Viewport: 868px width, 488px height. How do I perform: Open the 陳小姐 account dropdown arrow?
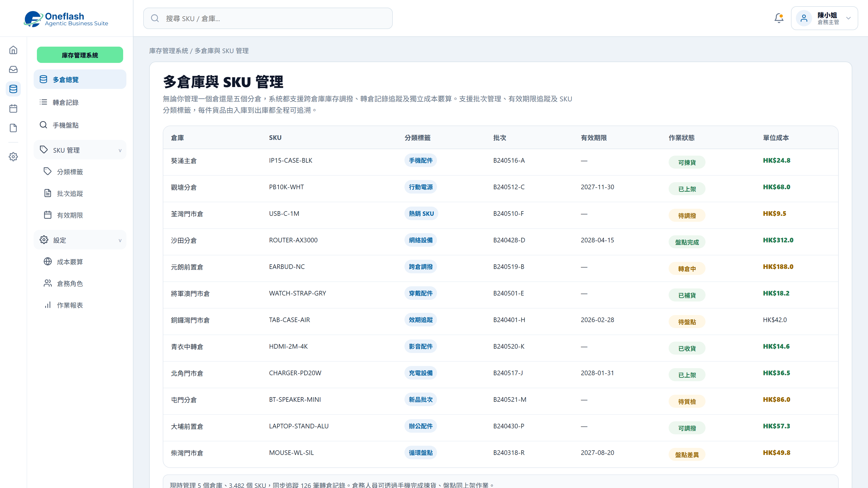[x=848, y=18]
